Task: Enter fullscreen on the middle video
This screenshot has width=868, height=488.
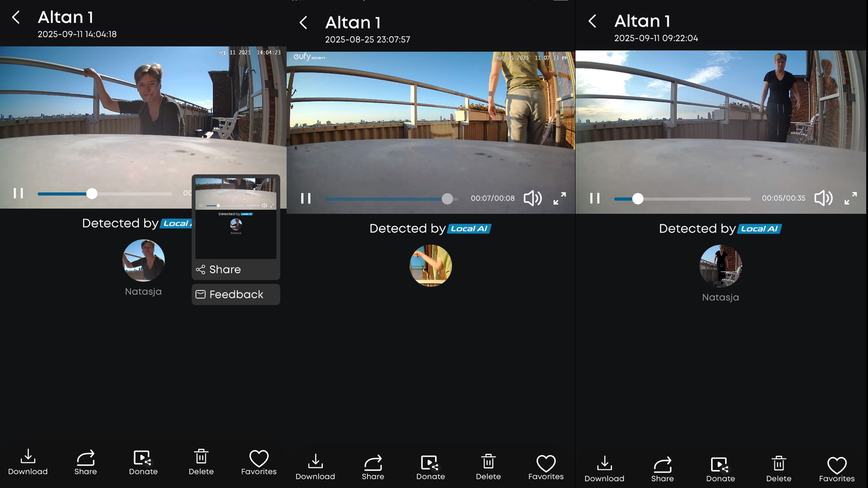Action: [560, 198]
